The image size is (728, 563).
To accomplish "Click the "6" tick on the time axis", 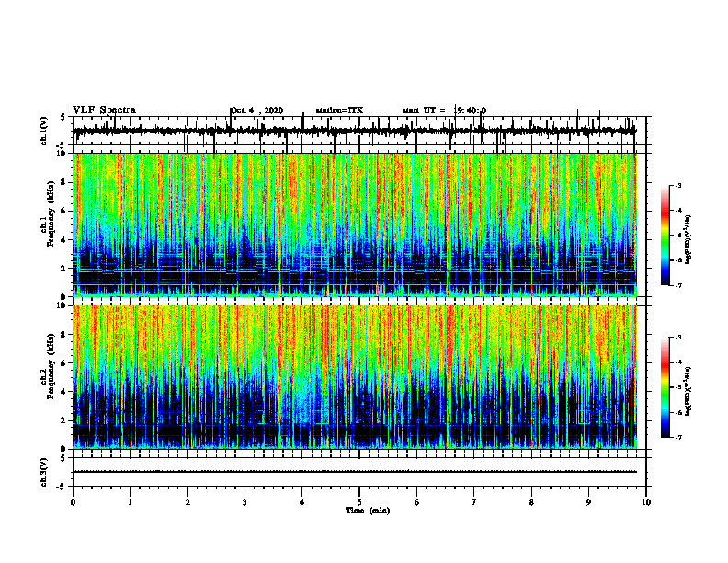I will (x=417, y=502).
